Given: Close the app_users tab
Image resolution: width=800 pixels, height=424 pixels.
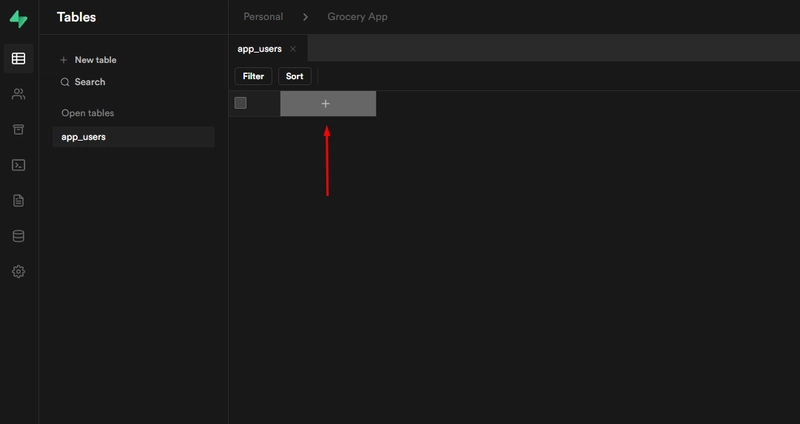Looking at the screenshot, I should coord(293,49).
